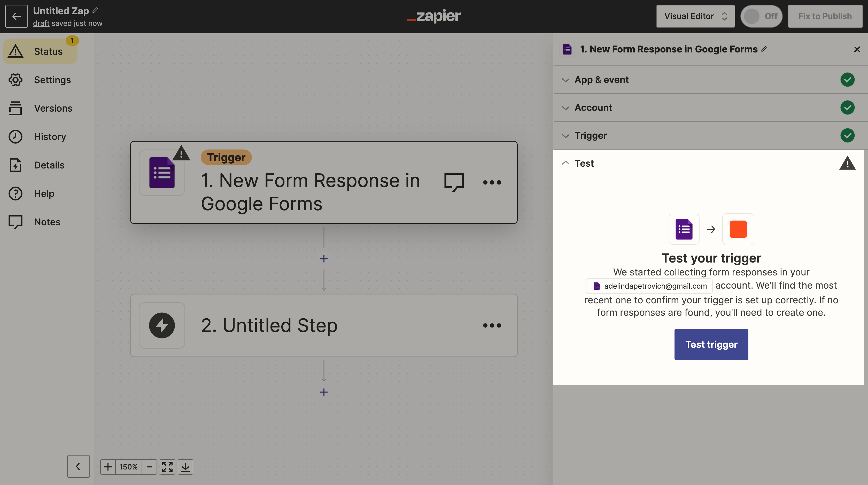Open the Untitled Step three-dot menu
The height and width of the screenshot is (485, 868).
click(x=492, y=326)
